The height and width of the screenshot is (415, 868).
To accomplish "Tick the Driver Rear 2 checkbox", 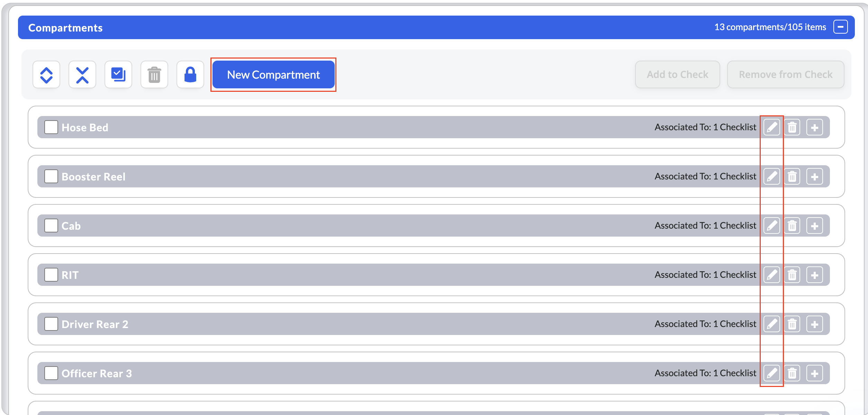I will (x=51, y=324).
